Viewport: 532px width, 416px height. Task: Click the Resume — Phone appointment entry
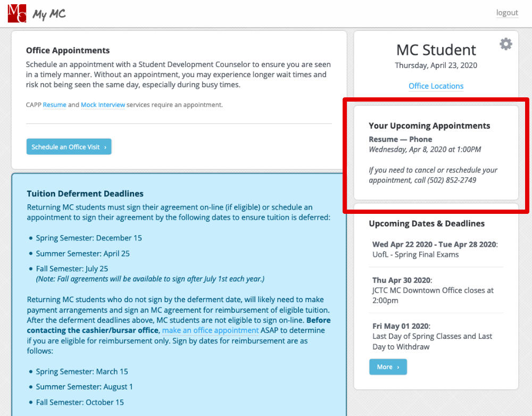pyautogui.click(x=400, y=139)
